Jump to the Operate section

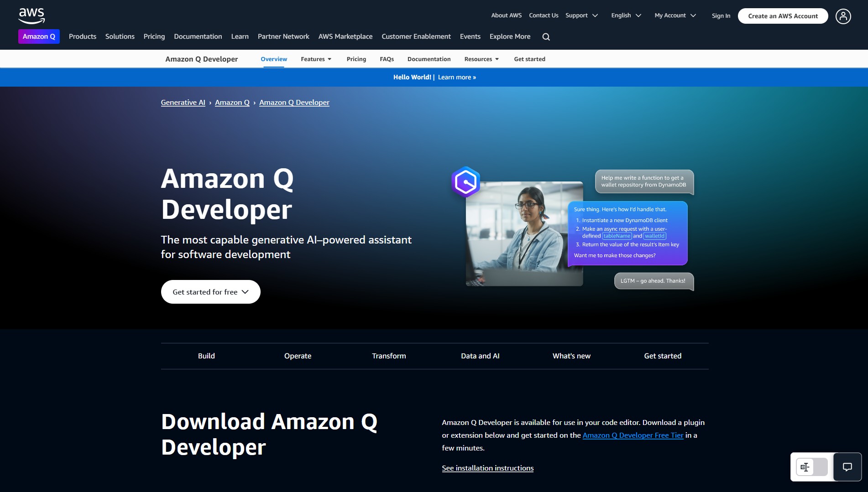[x=298, y=356]
